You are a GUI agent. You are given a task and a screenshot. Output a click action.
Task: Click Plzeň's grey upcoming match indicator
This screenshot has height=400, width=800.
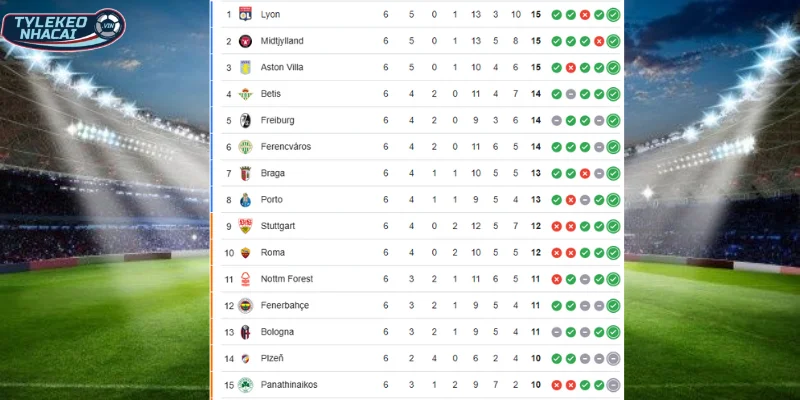(613, 358)
